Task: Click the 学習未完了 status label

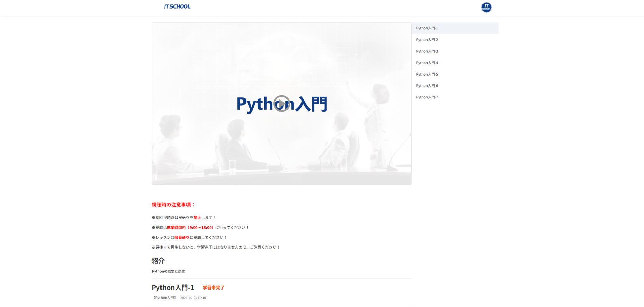Action: [213, 288]
